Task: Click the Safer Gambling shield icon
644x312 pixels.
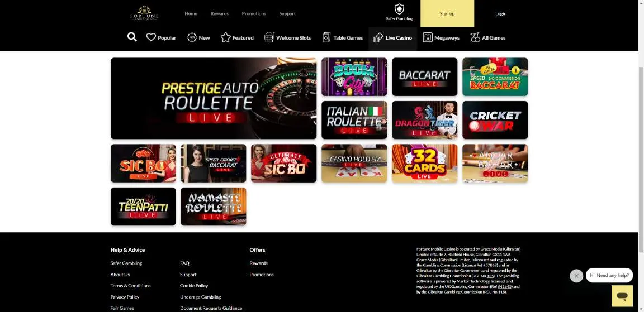Action: coord(399,9)
